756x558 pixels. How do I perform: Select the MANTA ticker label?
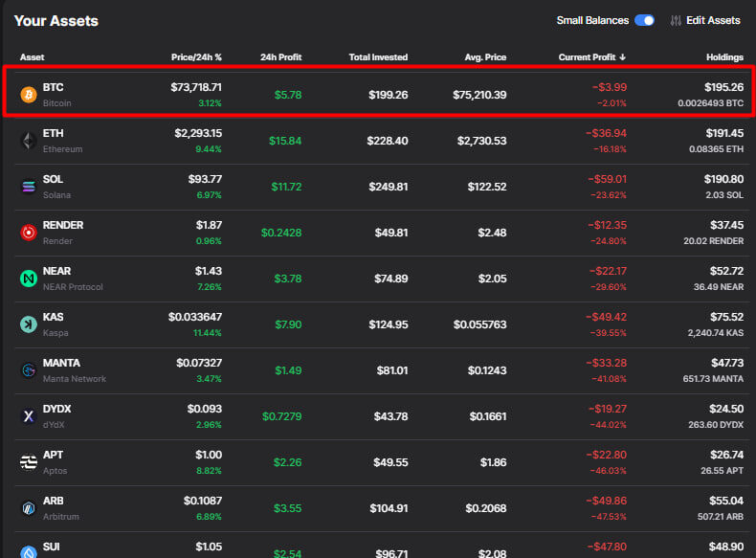click(61, 363)
